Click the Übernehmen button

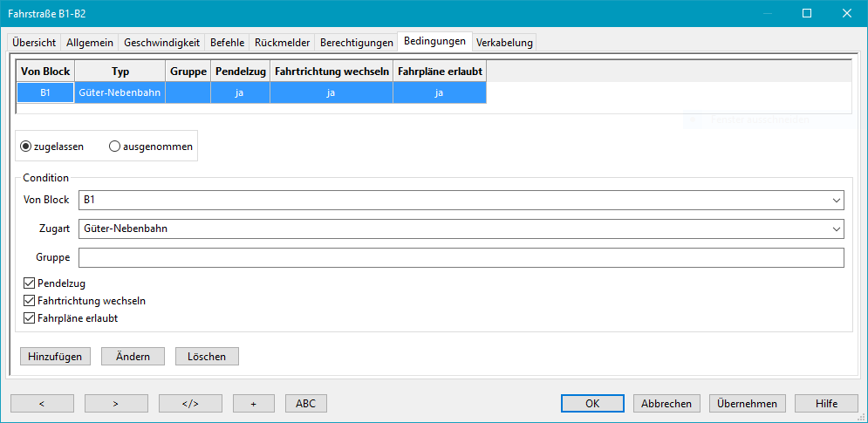[748, 403]
